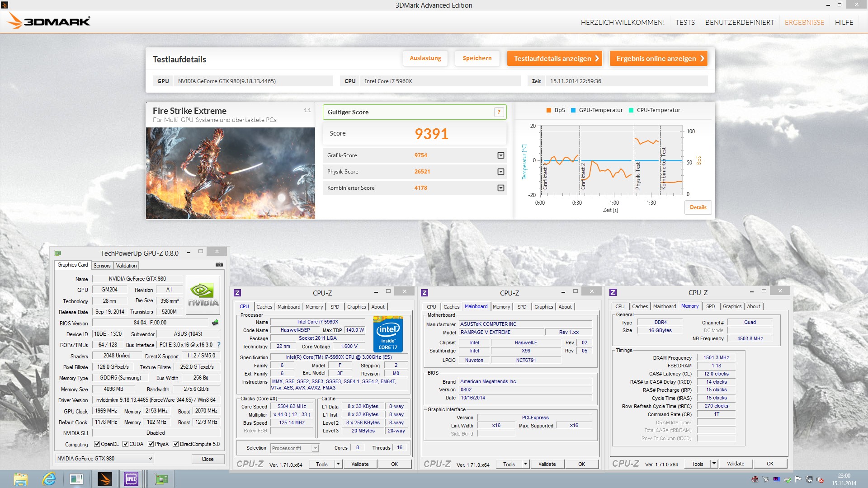The height and width of the screenshot is (488, 868).
Task: Click the Speichern button
Action: [477, 58]
